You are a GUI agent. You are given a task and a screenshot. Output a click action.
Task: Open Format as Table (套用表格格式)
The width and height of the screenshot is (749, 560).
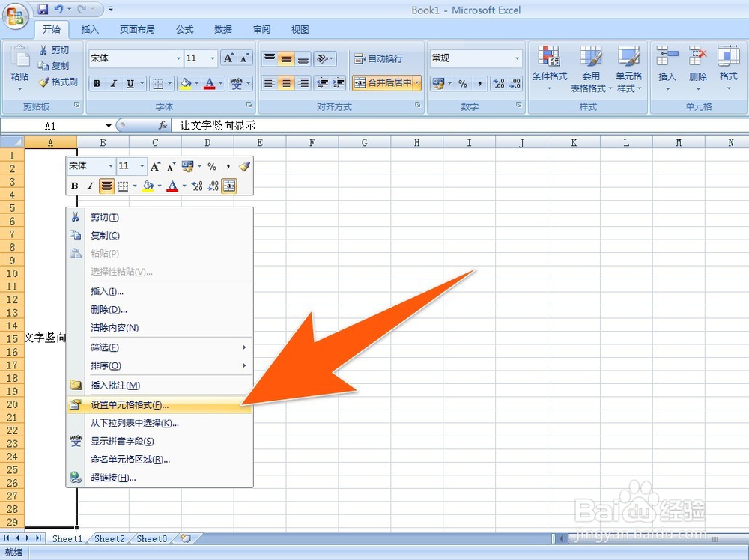tap(591, 68)
